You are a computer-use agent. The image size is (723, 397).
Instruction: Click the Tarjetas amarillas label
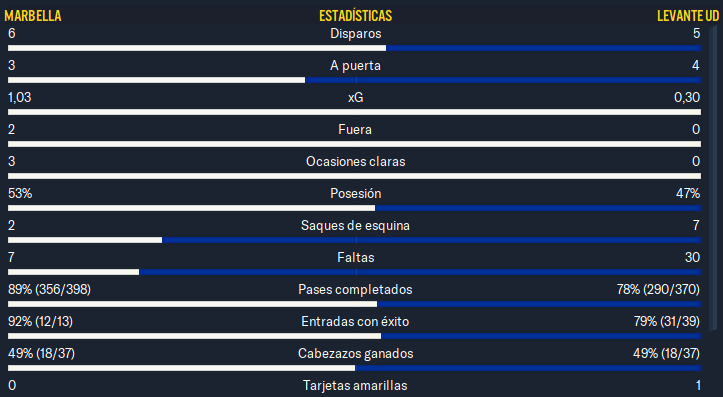tap(355, 385)
